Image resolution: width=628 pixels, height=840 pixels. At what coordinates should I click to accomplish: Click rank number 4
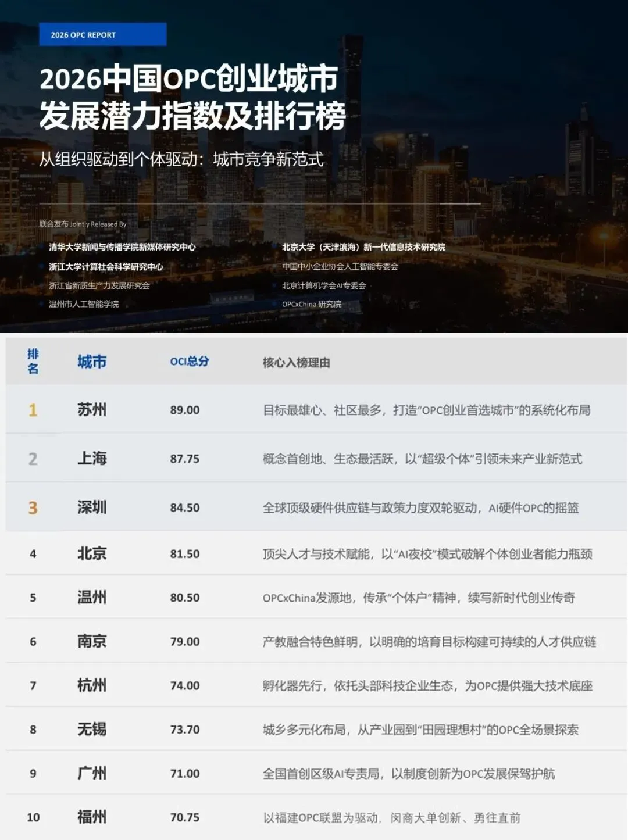[x=33, y=554]
